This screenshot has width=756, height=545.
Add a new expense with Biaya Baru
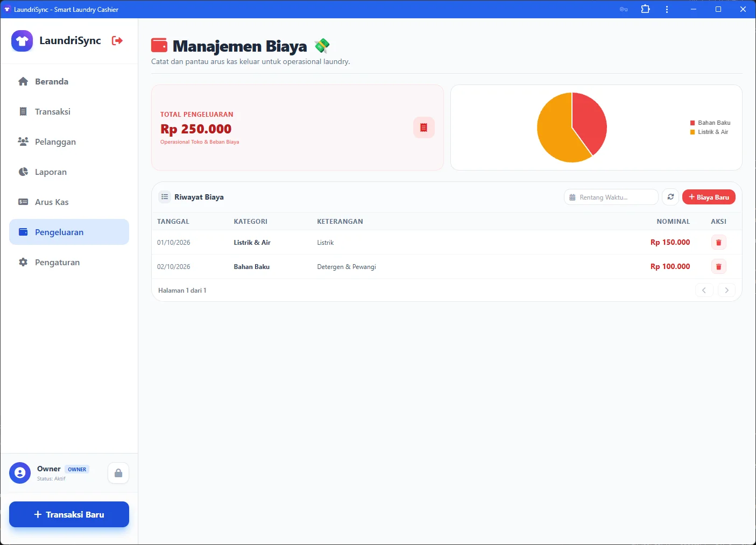coord(709,197)
